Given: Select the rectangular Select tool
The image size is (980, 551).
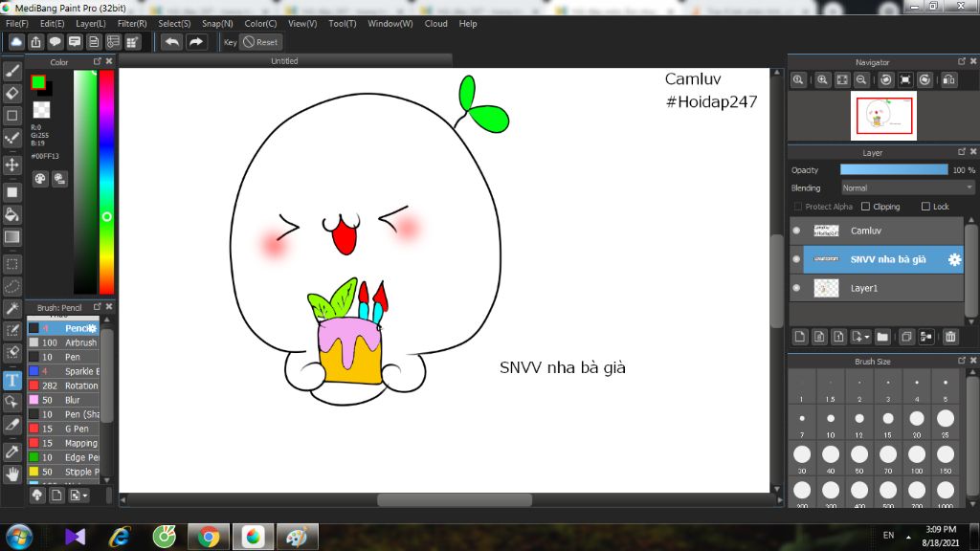Looking at the screenshot, I should [x=11, y=264].
